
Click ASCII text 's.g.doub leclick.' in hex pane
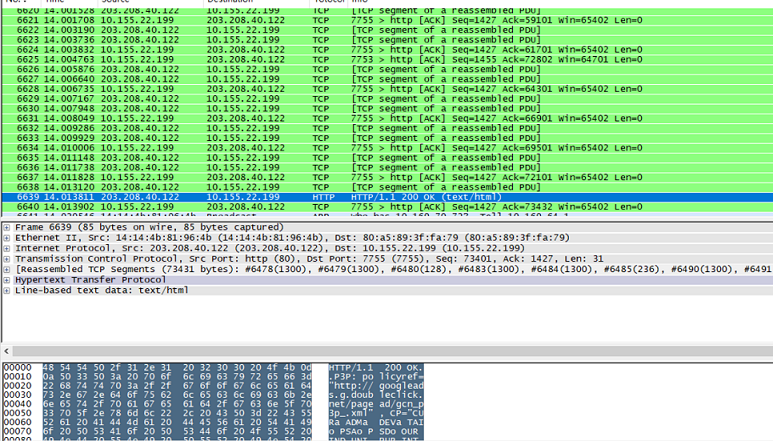click(x=376, y=395)
